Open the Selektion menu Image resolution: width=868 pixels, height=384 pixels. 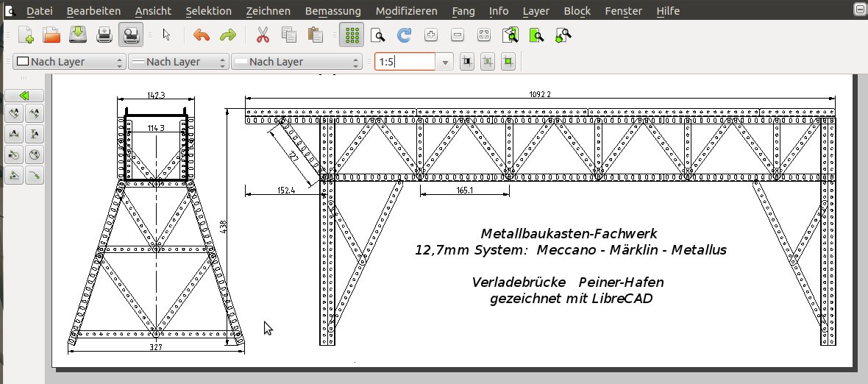[x=209, y=10]
